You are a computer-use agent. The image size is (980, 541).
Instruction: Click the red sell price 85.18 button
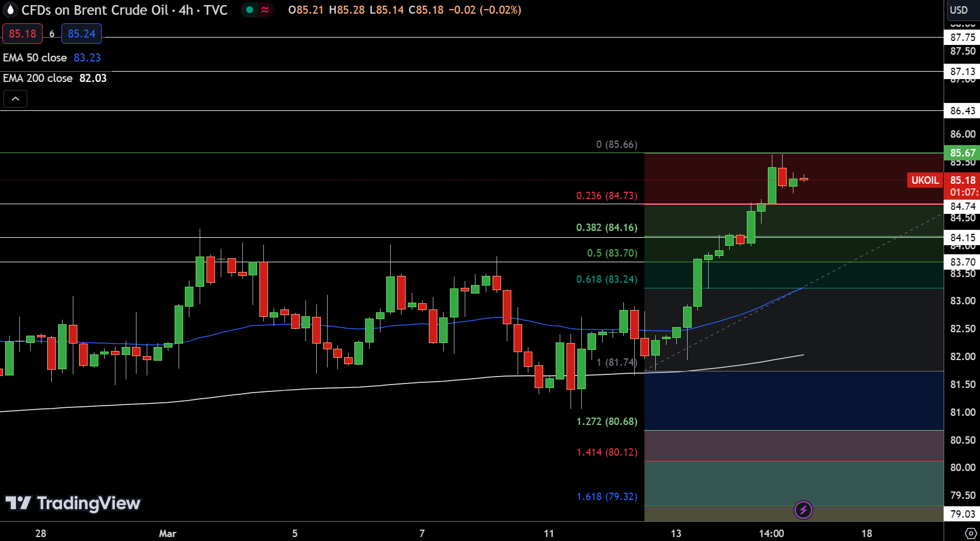23,34
